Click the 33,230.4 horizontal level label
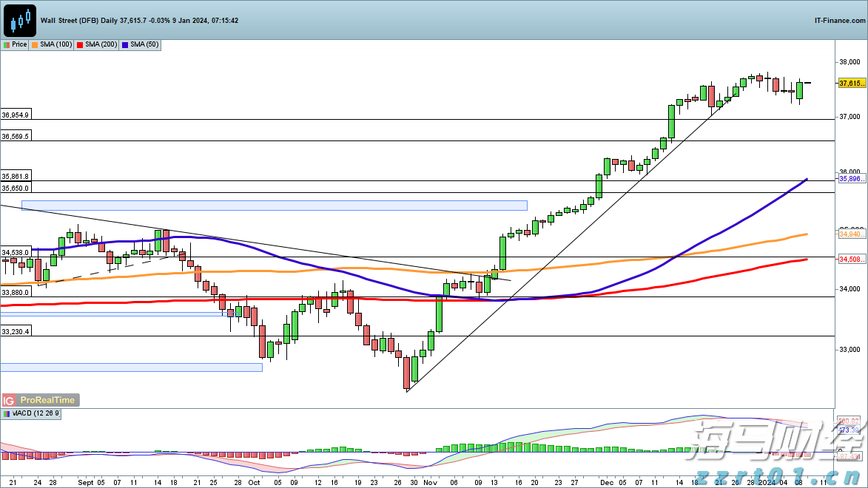This screenshot has height=488, width=868. click(x=16, y=332)
